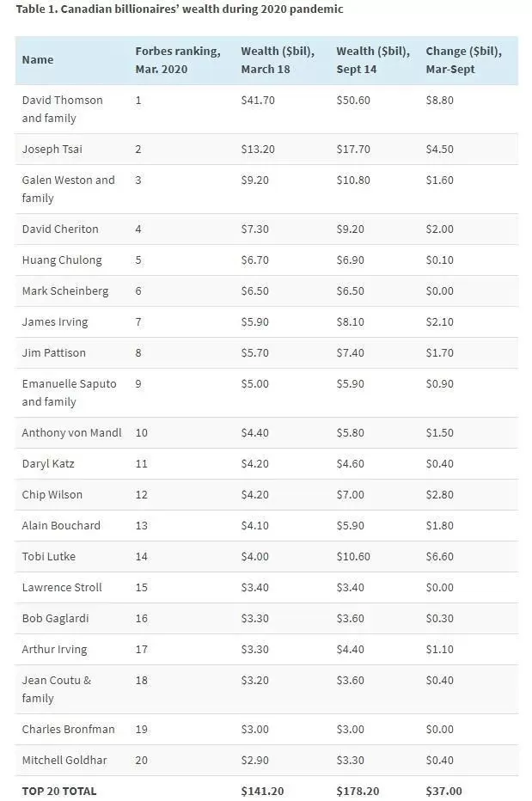Select the Forbes ranking, Mar. 2020 header
532x801 pixels.
178,60
